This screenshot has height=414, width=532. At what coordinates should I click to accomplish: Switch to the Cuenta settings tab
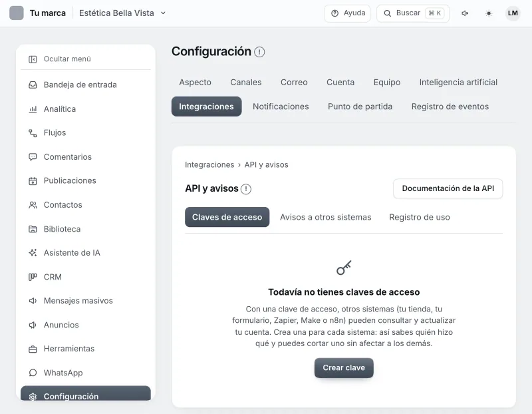point(340,82)
